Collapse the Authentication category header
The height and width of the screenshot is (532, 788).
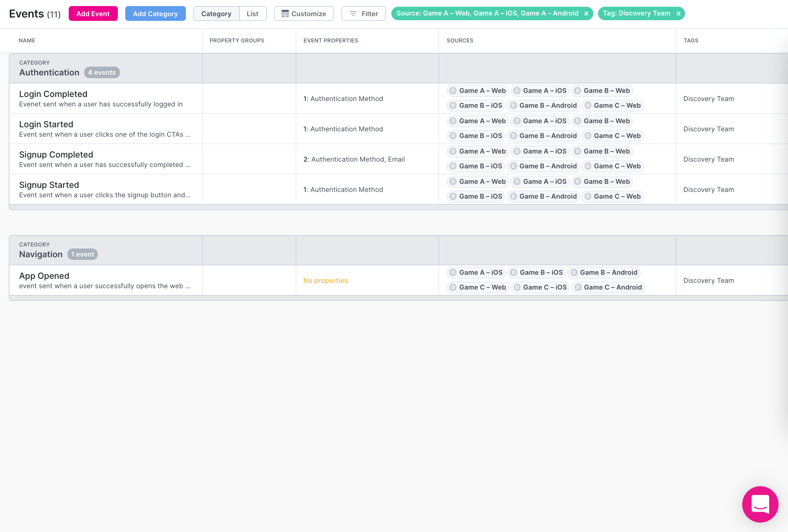tap(49, 72)
